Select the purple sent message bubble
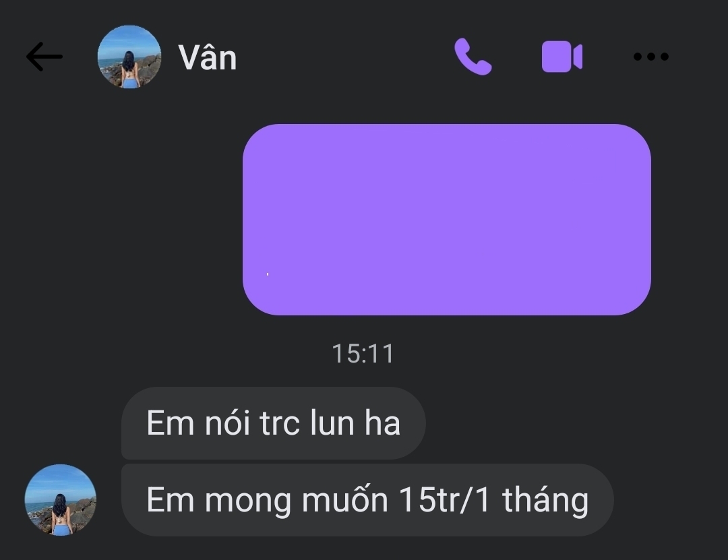This screenshot has height=560, width=728. click(447, 220)
